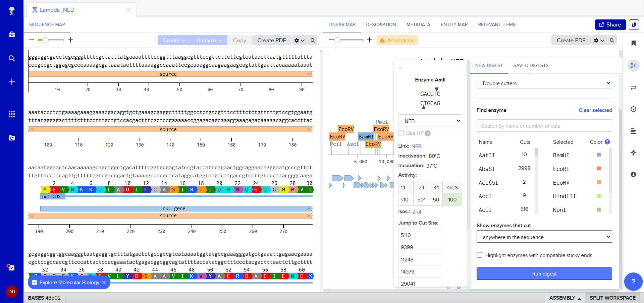Check Highlight enzymes with compatible sticky ends
Screen dimensions: 644x303
point(480,255)
